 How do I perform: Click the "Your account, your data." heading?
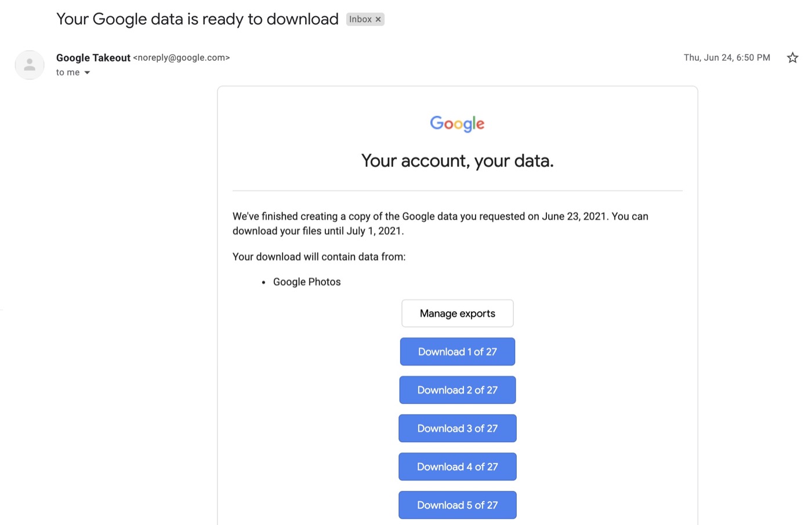coord(457,161)
